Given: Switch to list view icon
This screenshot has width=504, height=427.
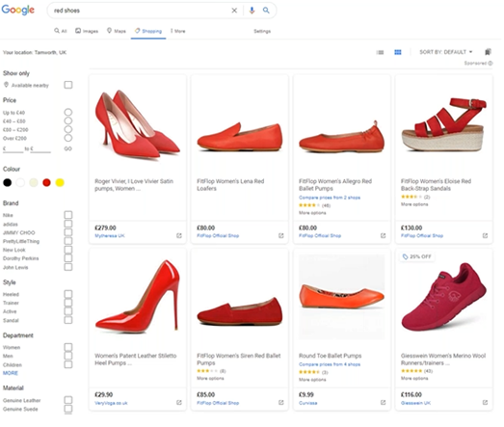Looking at the screenshot, I should [380, 52].
